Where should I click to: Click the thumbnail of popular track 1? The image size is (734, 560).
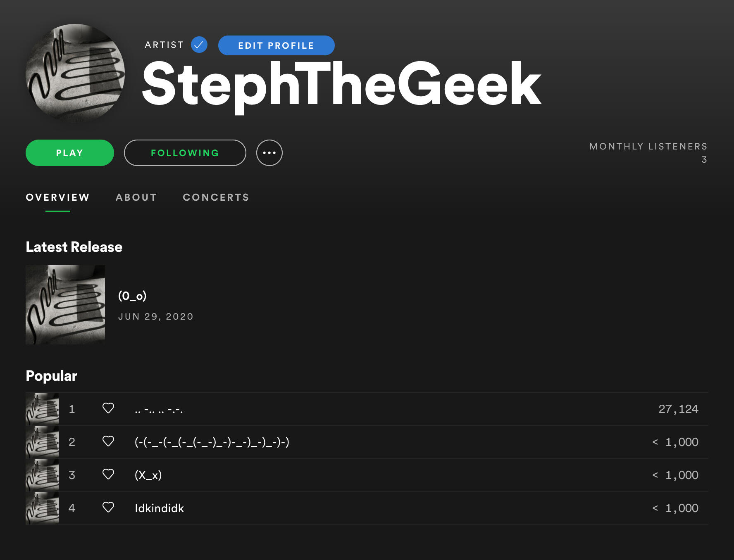[x=42, y=409]
